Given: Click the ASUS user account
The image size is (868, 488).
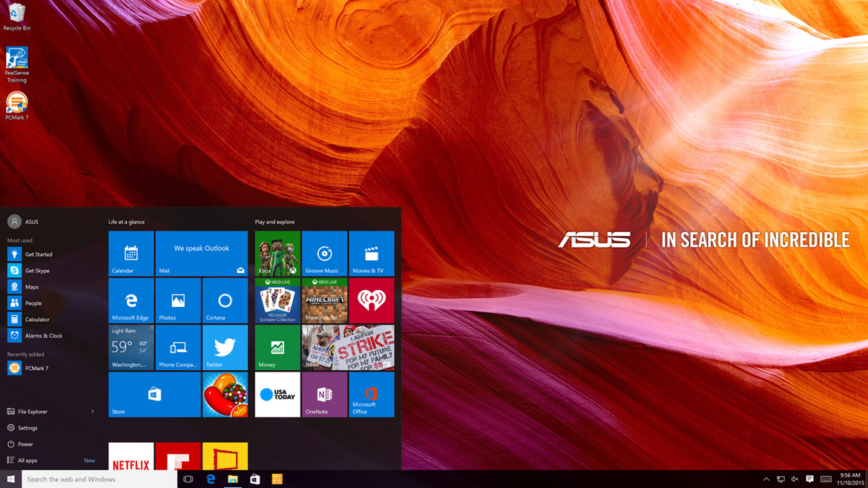Looking at the screenshot, I should pos(23,221).
